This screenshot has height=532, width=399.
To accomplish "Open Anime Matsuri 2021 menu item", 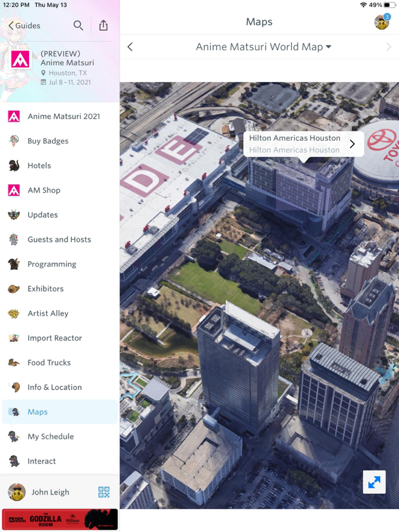I will click(x=60, y=116).
